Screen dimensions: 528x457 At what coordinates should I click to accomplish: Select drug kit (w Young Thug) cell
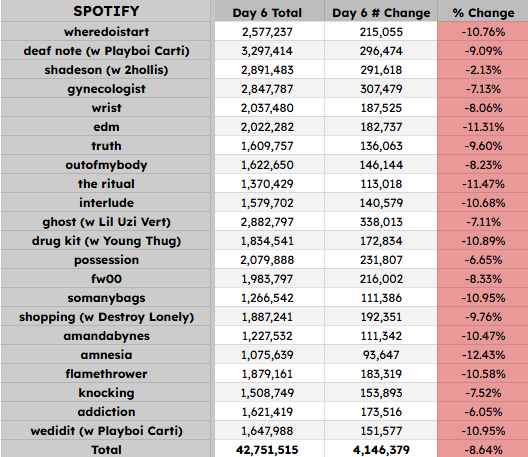click(x=106, y=241)
